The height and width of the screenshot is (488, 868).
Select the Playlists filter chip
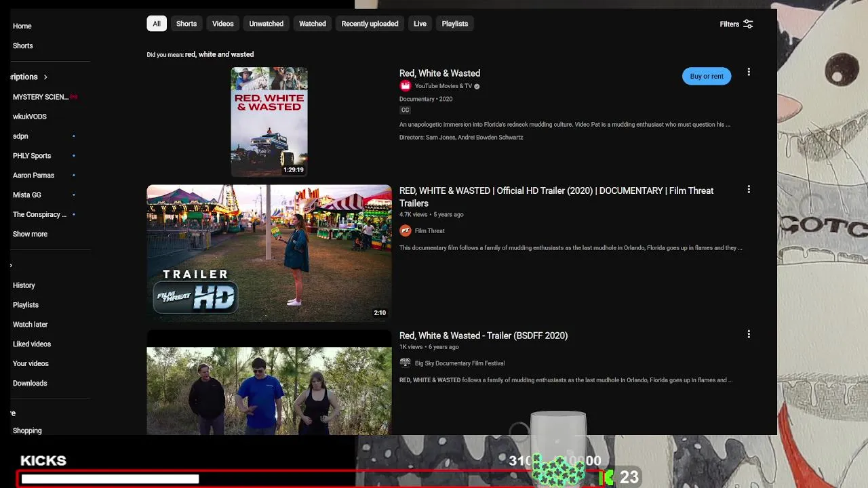455,24
